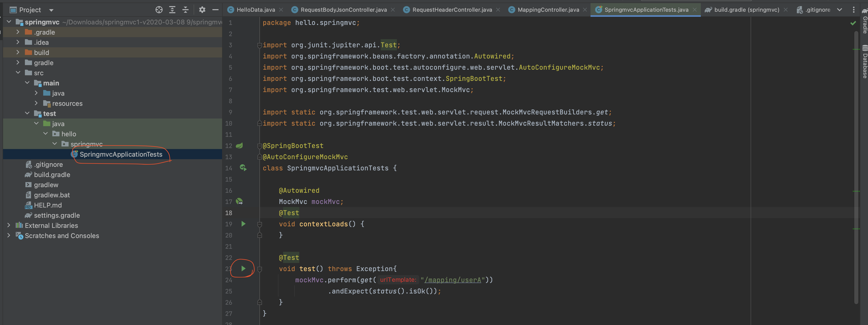Click Expand All in Project toolbar
868x325 pixels.
tap(172, 10)
